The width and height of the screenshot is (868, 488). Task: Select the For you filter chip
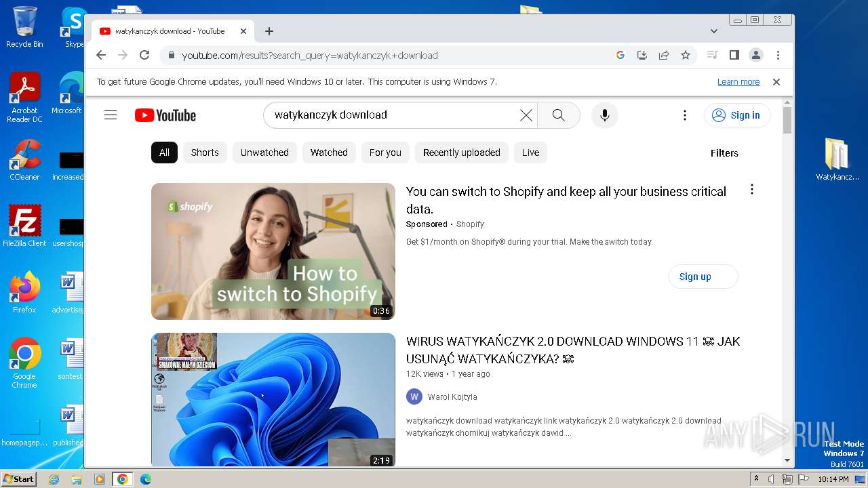click(385, 152)
